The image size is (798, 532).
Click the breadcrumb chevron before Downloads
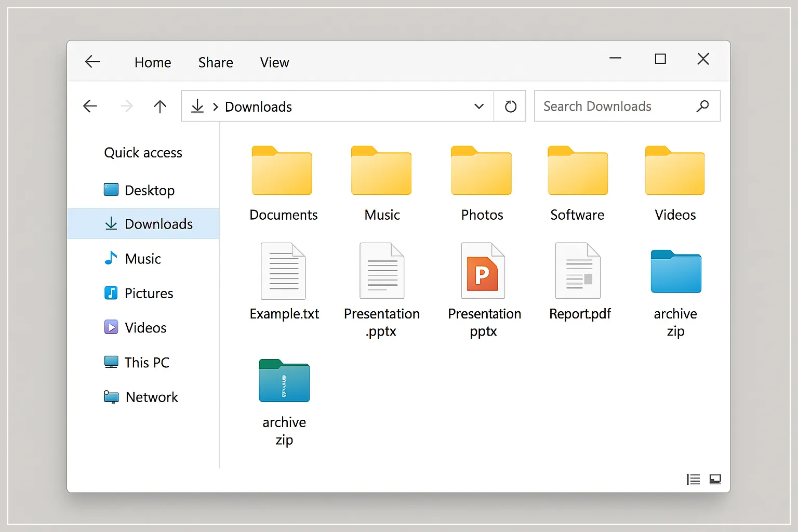coord(216,107)
